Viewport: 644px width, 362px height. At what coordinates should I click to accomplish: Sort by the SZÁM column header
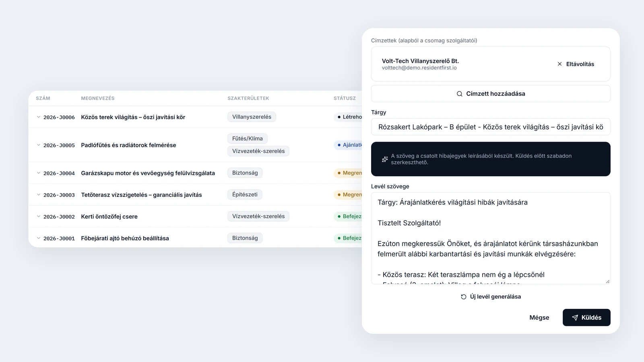[43, 98]
